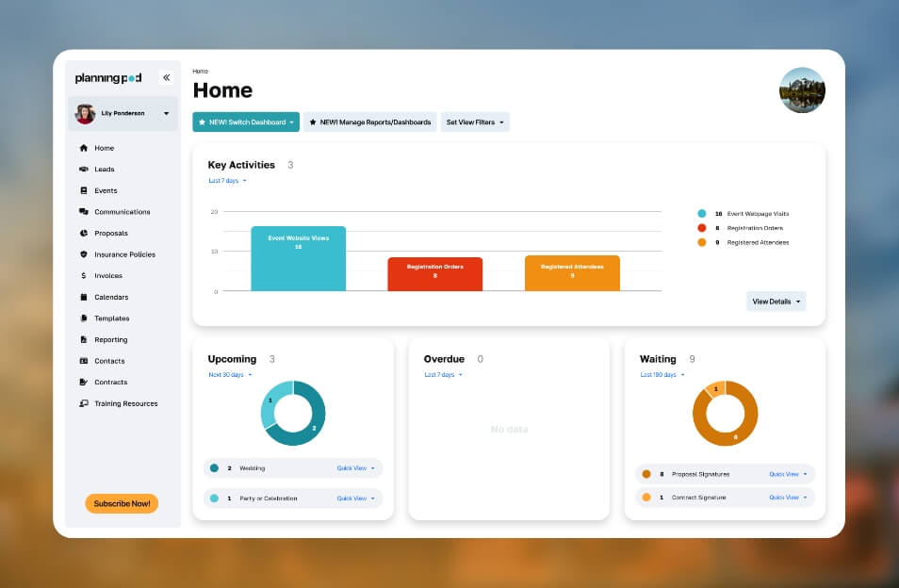The image size is (899, 588).
Task: Open Quick View for Party or Celebration
Action: (x=355, y=498)
